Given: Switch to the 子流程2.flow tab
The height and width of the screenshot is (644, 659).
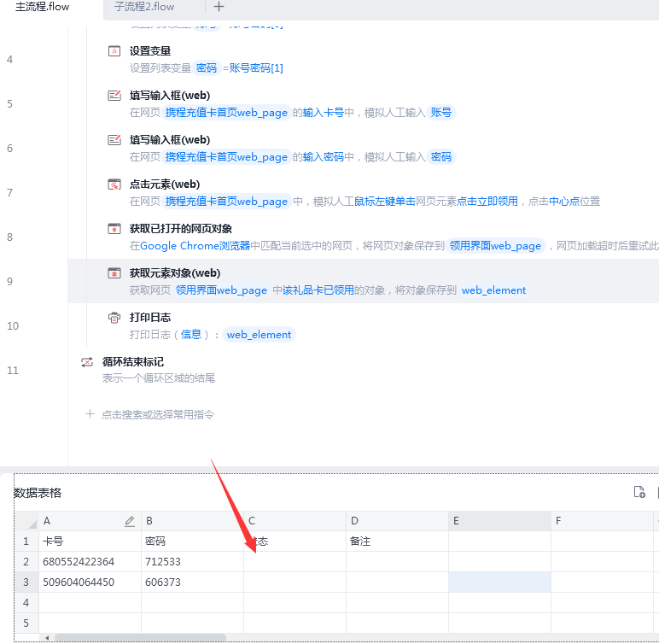Looking at the screenshot, I should (x=144, y=7).
